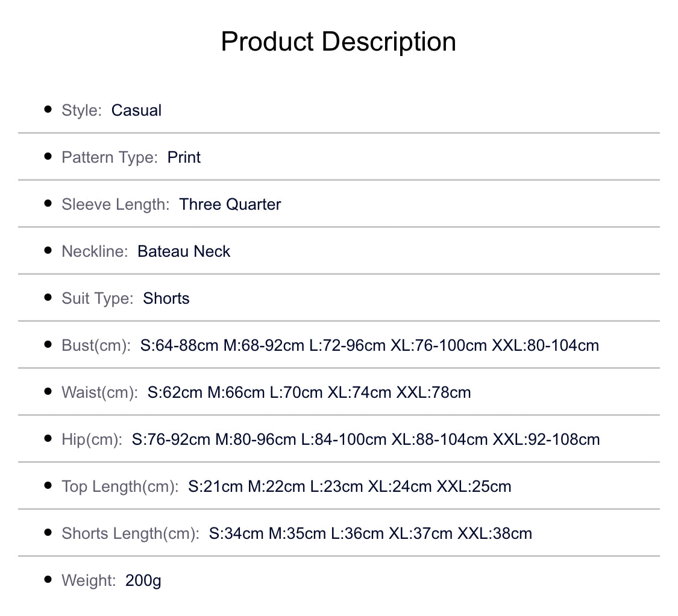The height and width of the screenshot is (616, 678).
Task: Select the Casual style value
Action: (x=137, y=110)
